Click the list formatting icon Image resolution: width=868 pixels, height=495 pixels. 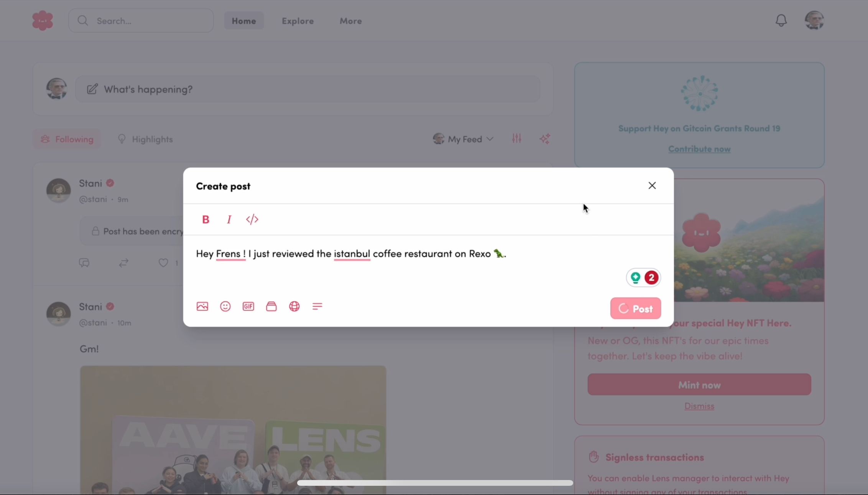(317, 306)
